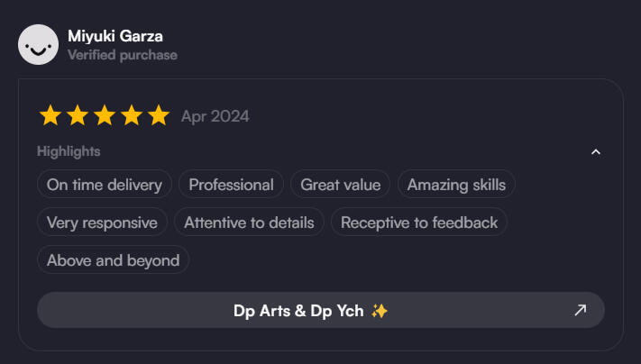Click the first gold rating star

pos(50,115)
